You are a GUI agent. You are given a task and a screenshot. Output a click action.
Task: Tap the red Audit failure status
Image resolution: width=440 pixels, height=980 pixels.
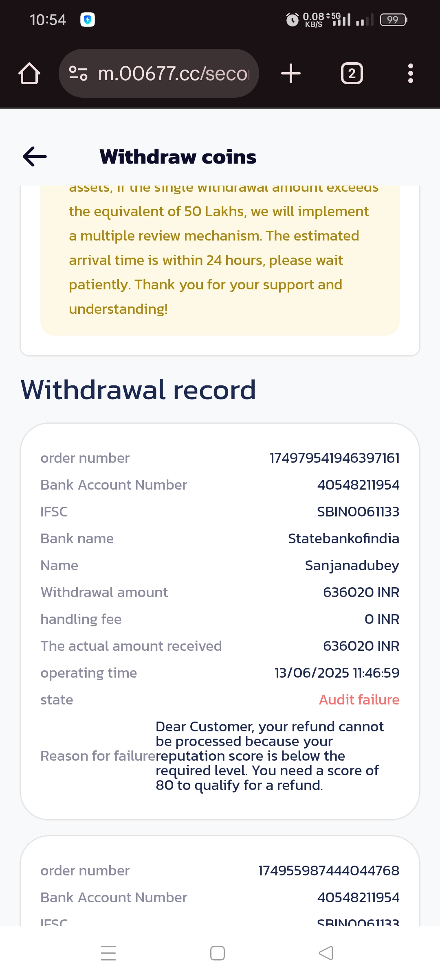point(359,700)
